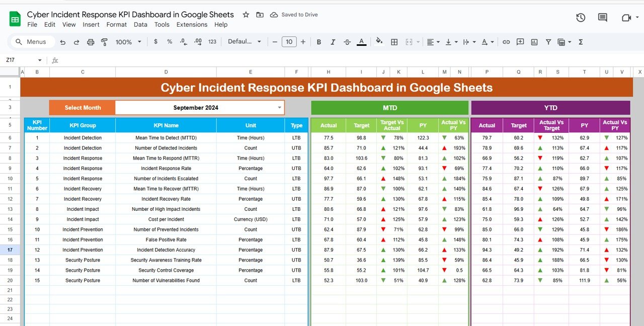Open the horizontal align dropdown
This screenshot has width=644, height=326.
[433, 42]
